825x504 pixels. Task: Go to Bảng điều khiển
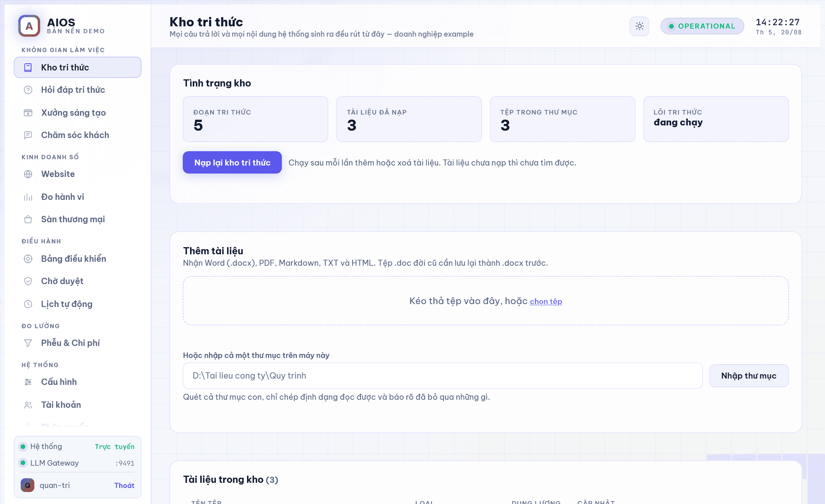click(78, 259)
